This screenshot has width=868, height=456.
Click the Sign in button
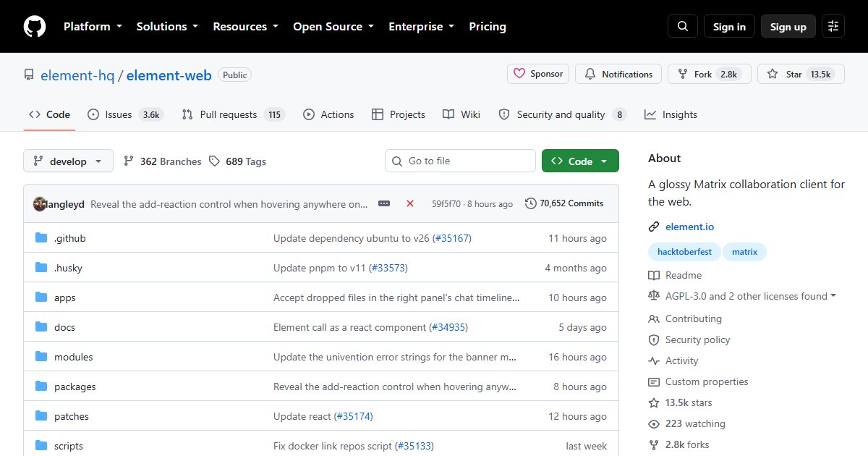coord(729,27)
